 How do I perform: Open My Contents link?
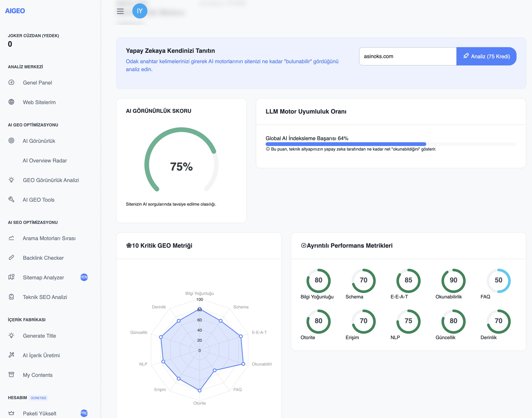tap(38, 375)
